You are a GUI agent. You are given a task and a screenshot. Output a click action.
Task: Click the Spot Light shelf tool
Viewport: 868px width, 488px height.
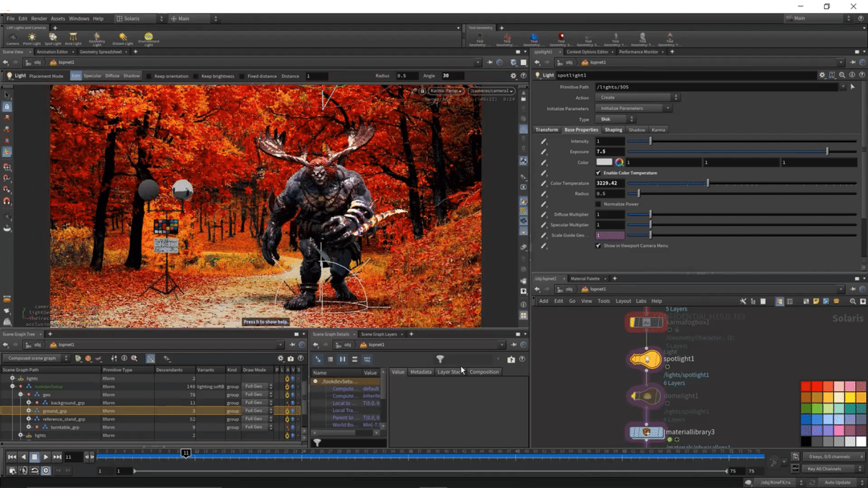53,38
